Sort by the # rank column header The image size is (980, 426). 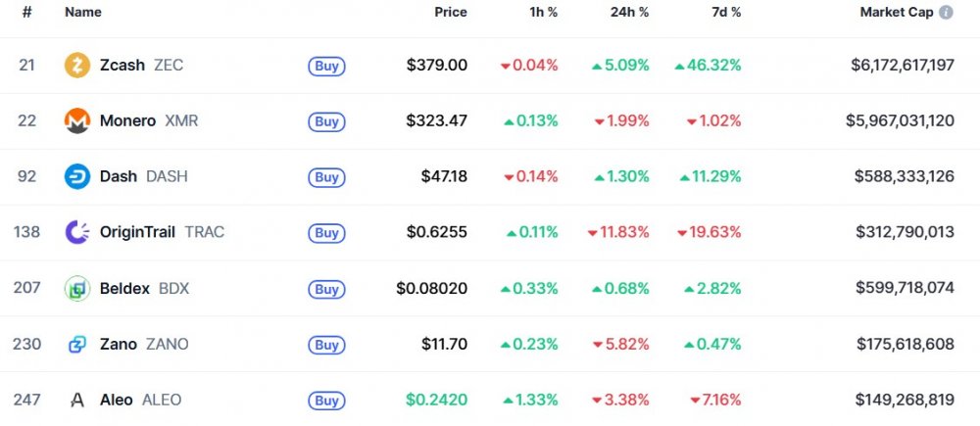(x=26, y=13)
